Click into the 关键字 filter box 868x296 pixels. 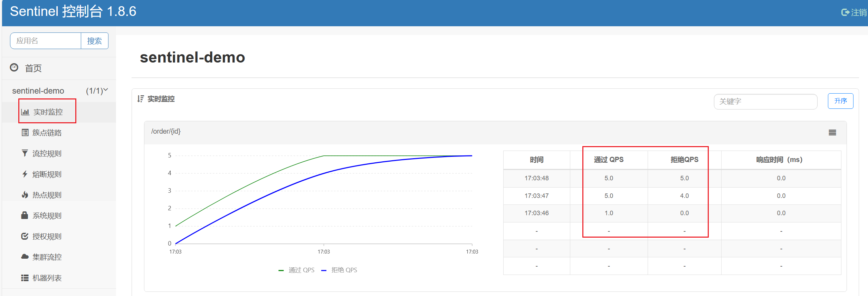pos(765,102)
